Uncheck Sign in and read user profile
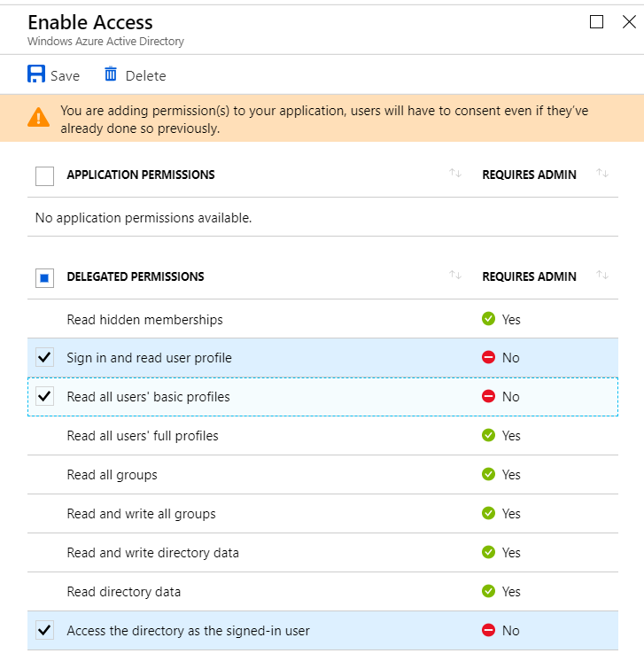Screen dimensions: 644x661 (44, 358)
